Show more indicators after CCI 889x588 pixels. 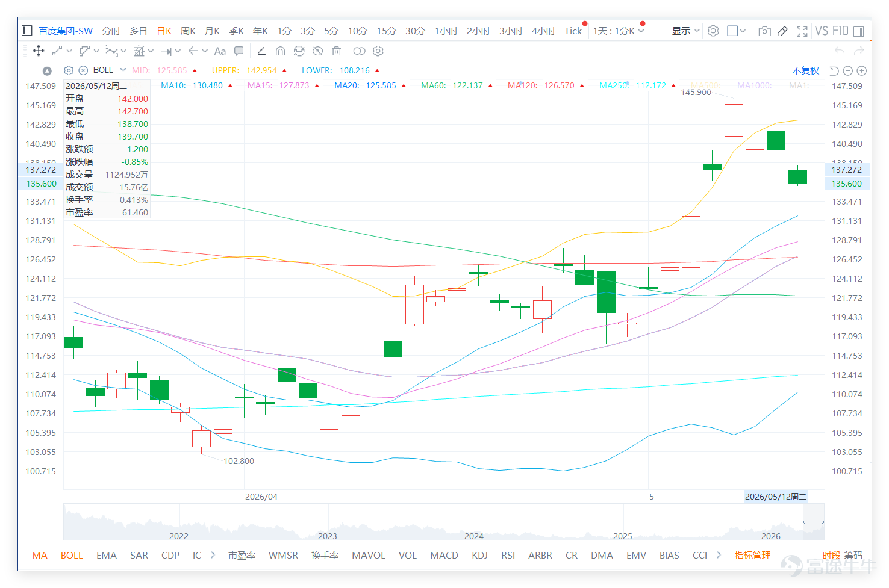(719, 555)
